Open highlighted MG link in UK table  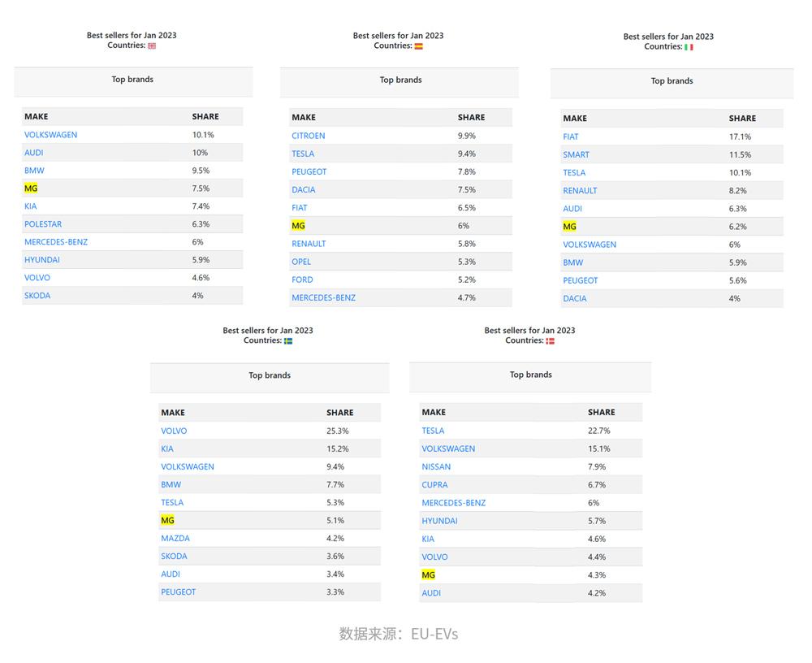click(31, 188)
